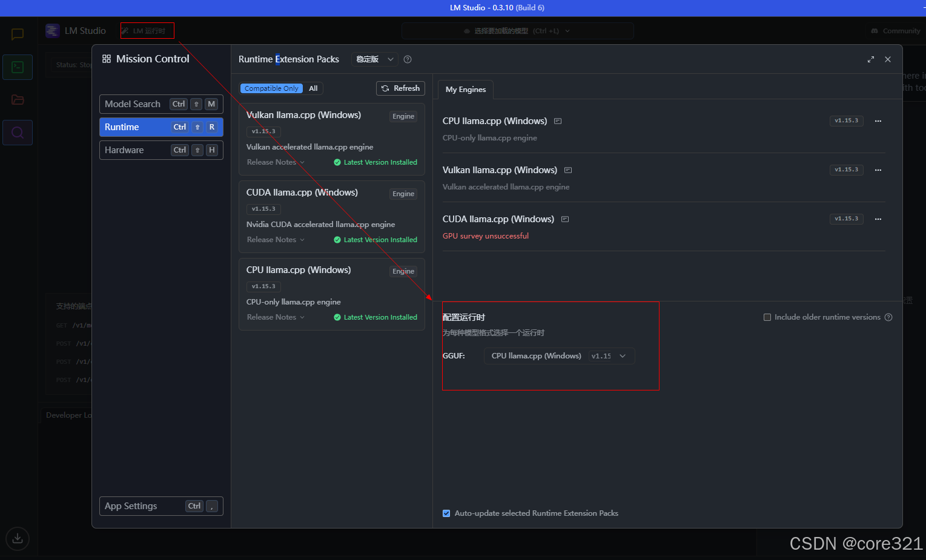
Task: Select the Runtime section
Action: tap(161, 127)
